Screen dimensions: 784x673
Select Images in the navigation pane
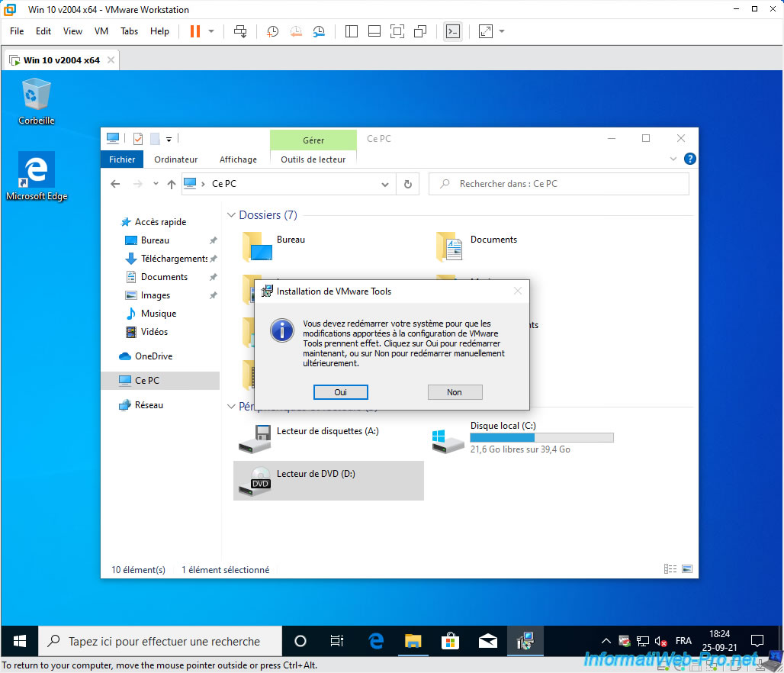(155, 295)
